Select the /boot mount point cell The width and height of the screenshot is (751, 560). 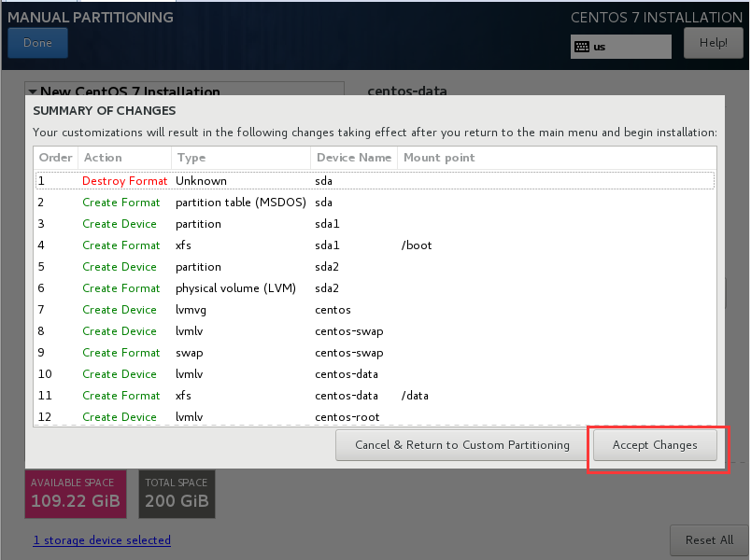(417, 245)
